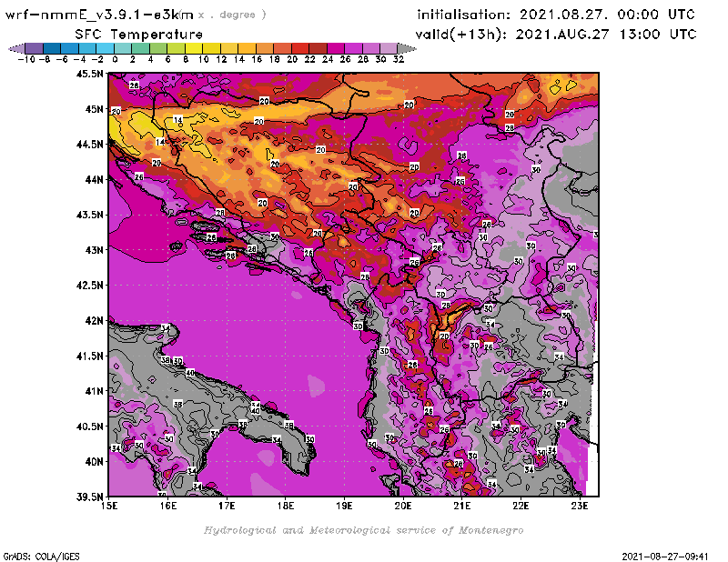Click the '42.5N' latitude axis label
This screenshot has width=728, height=562.
[x=89, y=286]
